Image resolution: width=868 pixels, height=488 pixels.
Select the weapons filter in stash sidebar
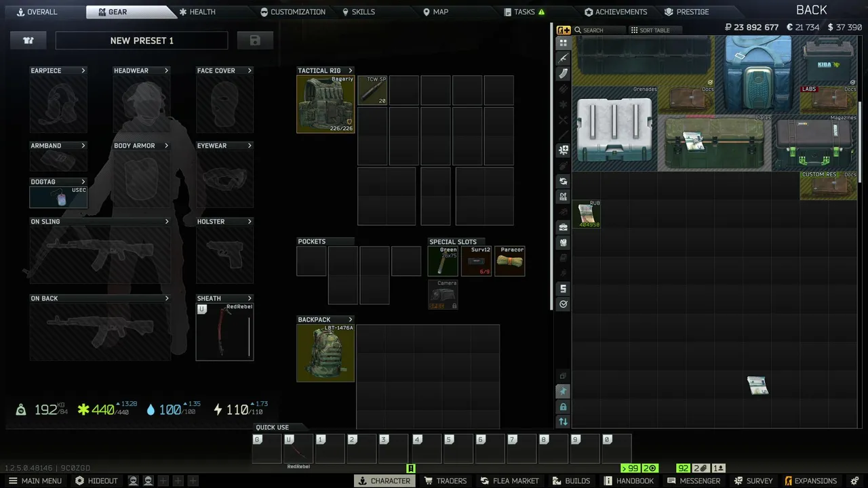[563, 58]
